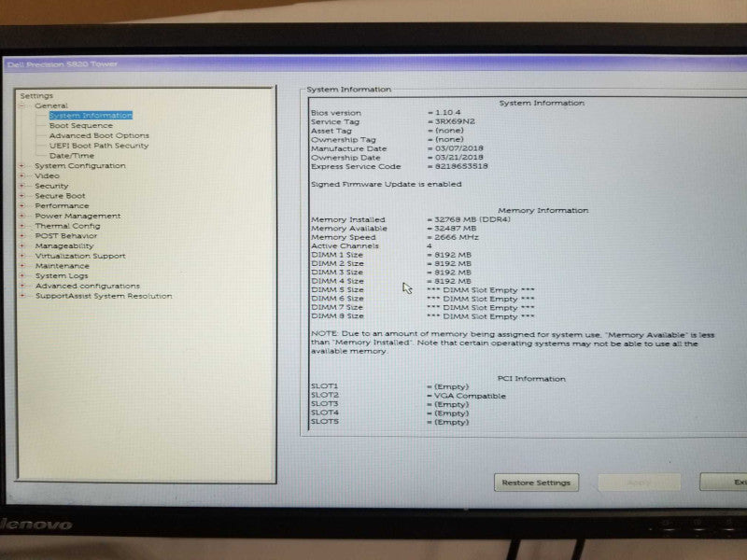Select the Security category label

51,186
